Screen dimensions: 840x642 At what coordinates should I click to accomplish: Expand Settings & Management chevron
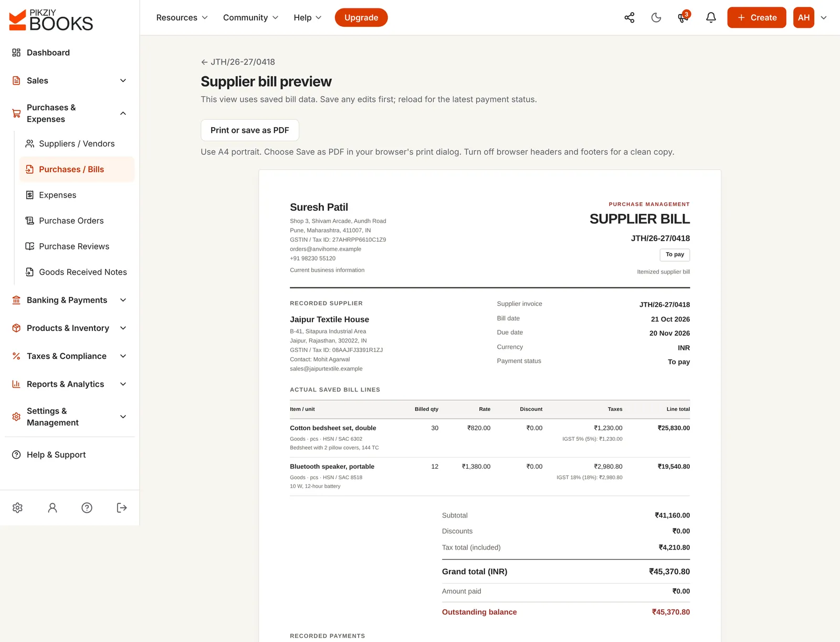tap(123, 417)
